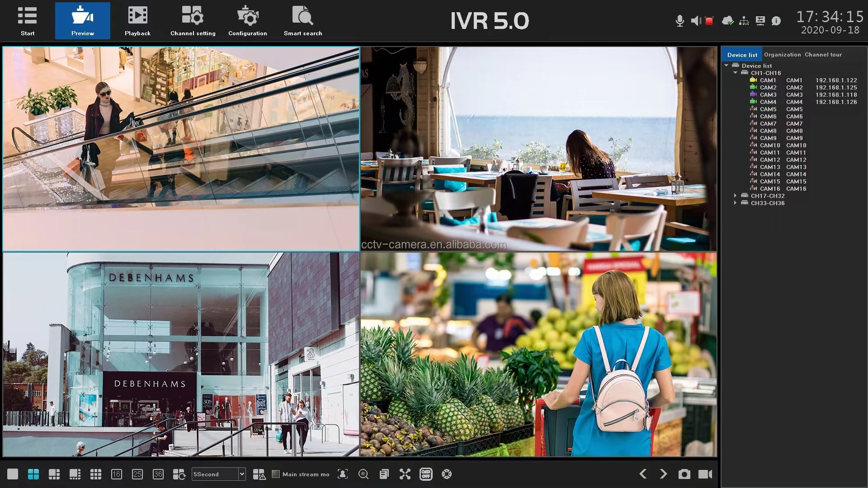Click the microphone talkback icon
The height and width of the screenshot is (488, 868).
[x=679, y=21]
